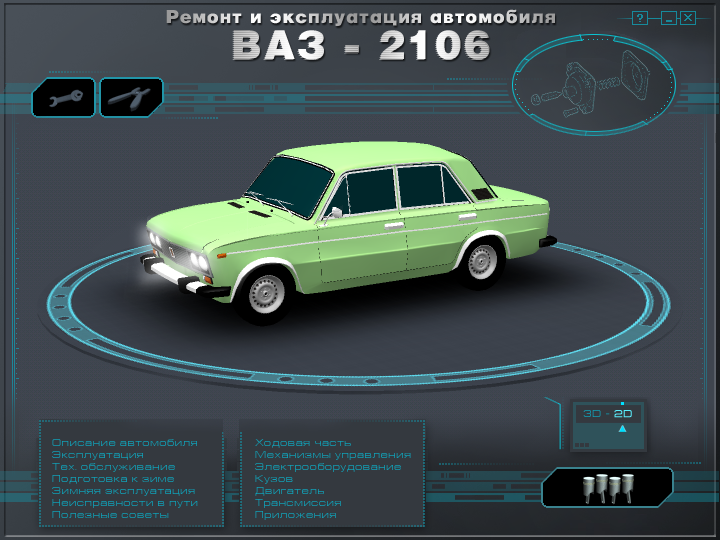
Task: Click the pliers tool icon
Action: tap(131, 97)
